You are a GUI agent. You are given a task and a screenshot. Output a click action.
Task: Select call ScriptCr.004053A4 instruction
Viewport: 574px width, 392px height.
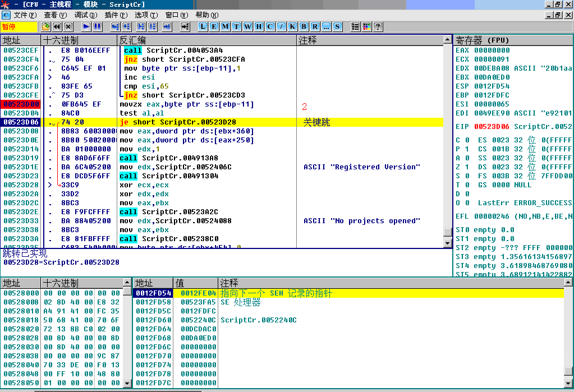coord(173,50)
